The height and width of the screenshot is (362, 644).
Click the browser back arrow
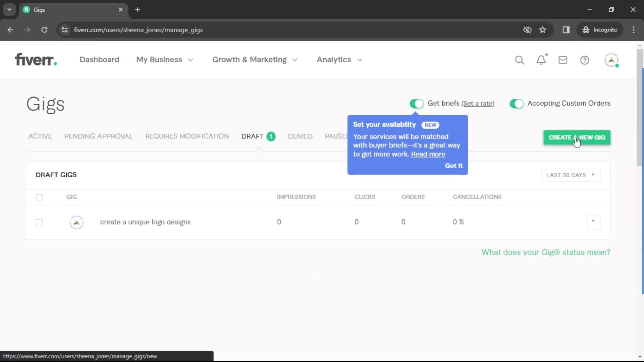tap(10, 30)
